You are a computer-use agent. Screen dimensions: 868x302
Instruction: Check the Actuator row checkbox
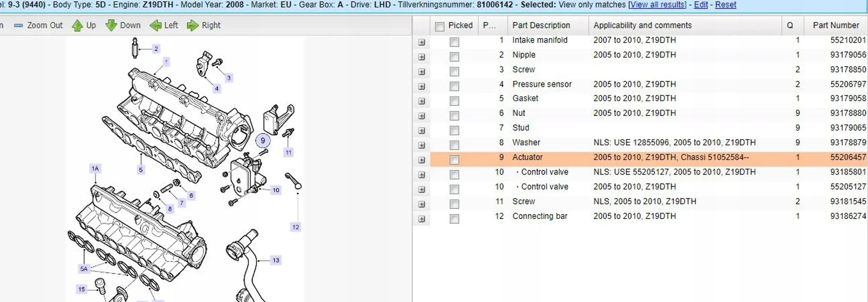[x=454, y=160]
